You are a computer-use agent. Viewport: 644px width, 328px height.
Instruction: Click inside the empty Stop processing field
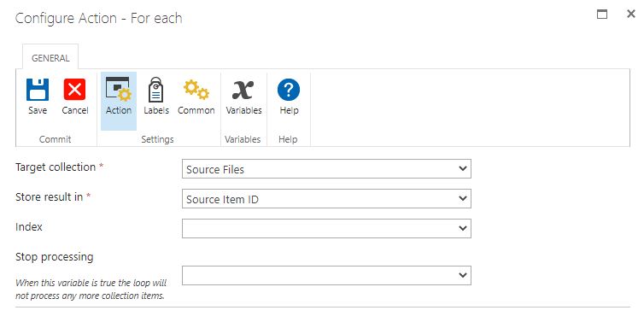326,275
